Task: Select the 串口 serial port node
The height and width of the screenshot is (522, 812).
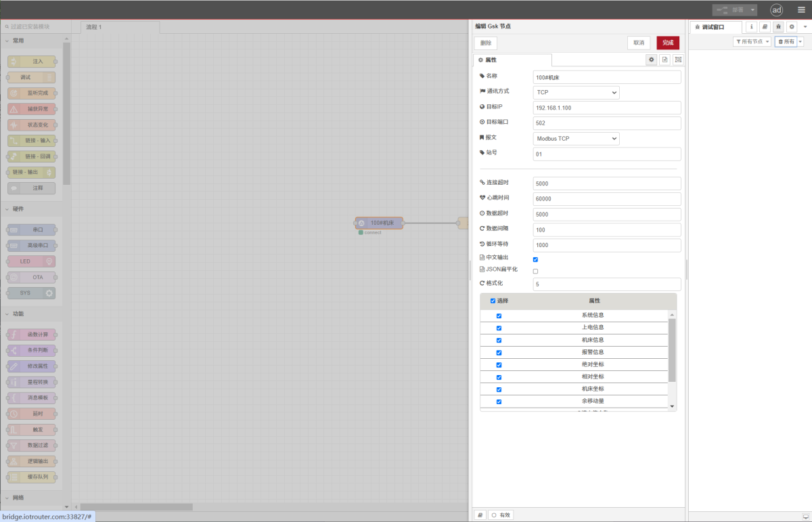Action: point(32,229)
